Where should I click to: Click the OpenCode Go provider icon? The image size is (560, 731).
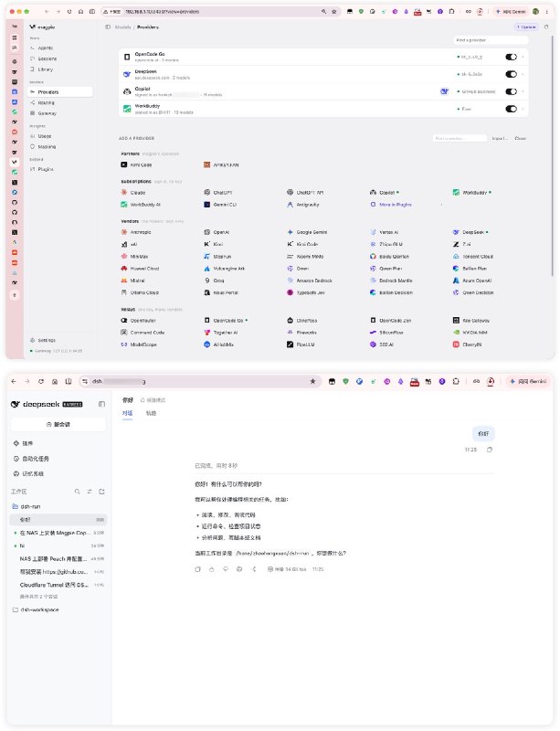(x=127, y=57)
